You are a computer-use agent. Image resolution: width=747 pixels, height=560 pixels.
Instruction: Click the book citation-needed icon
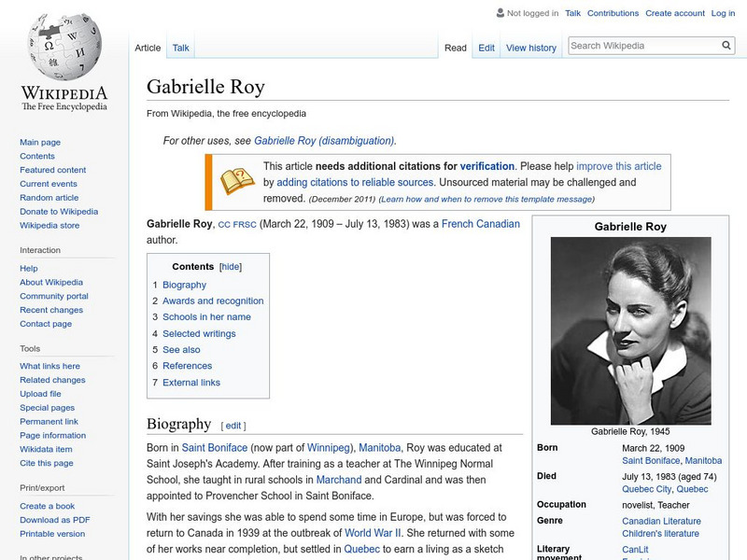(237, 181)
